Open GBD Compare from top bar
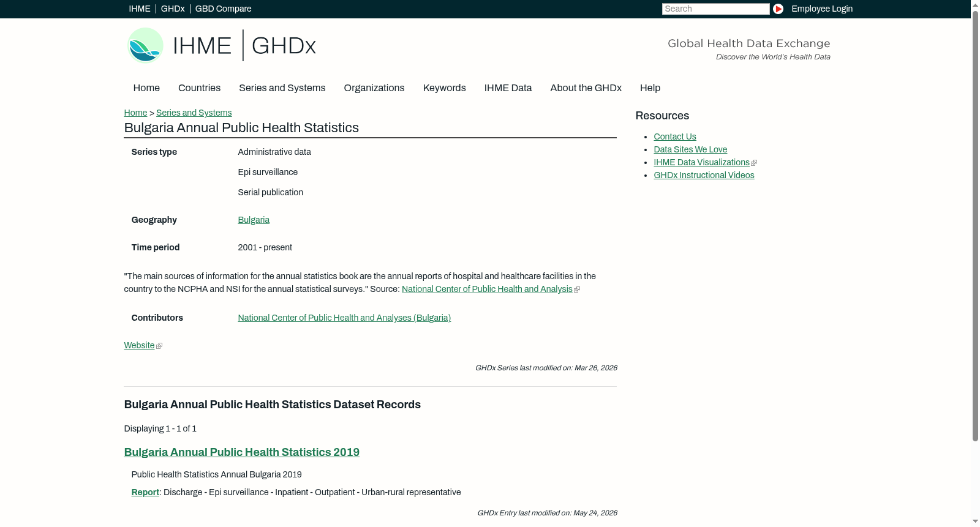This screenshot has width=980, height=527. click(x=224, y=9)
